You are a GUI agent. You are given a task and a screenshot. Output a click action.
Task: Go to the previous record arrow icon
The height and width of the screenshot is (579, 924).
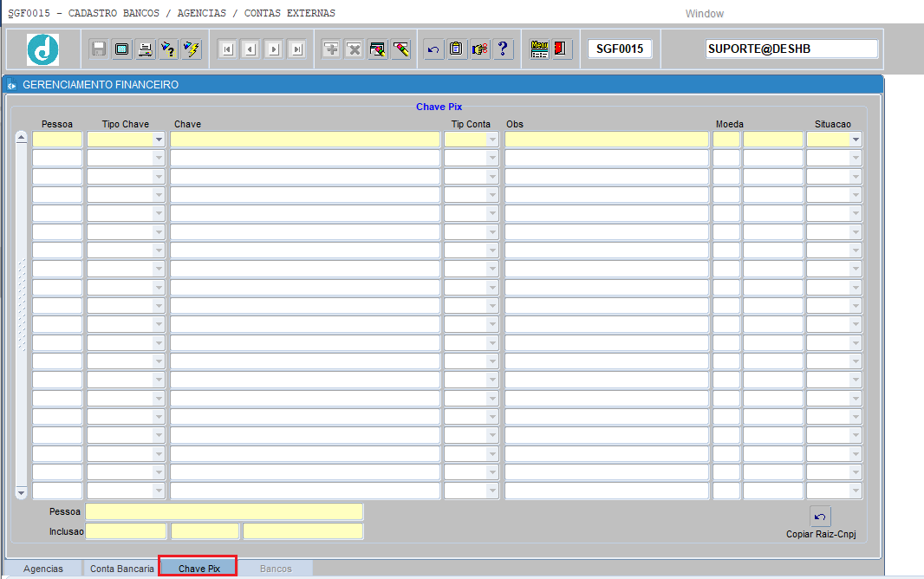click(251, 49)
